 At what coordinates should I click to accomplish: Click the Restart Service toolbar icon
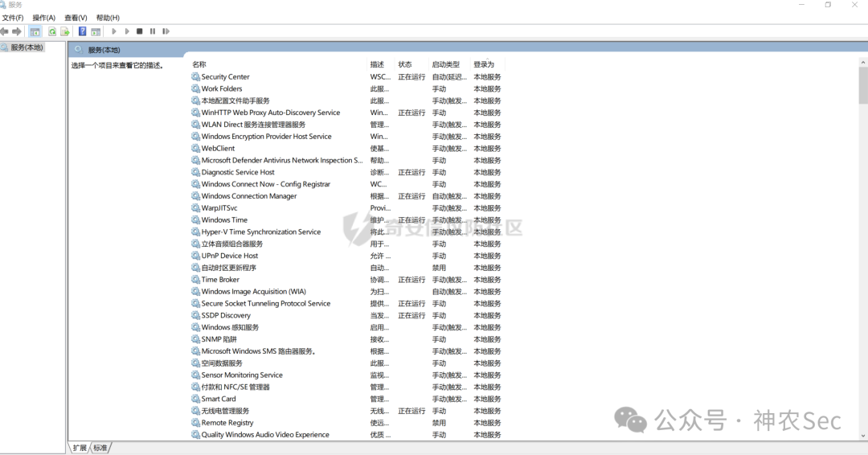pyautogui.click(x=166, y=31)
